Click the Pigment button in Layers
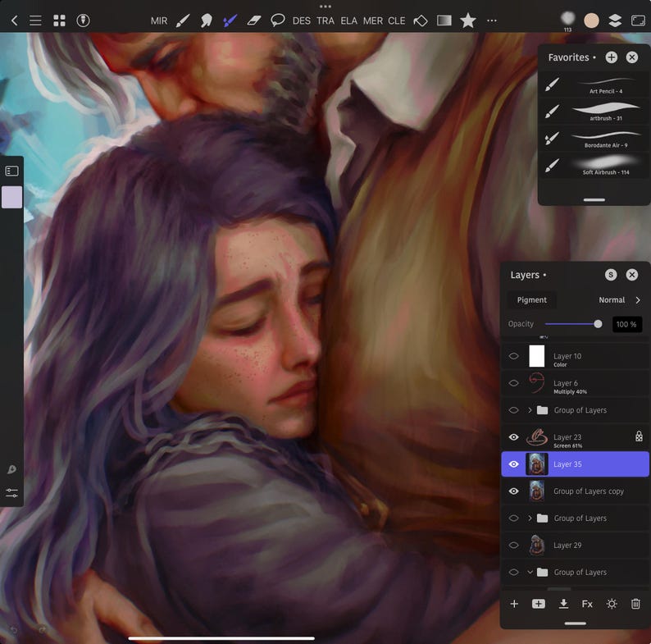The image size is (651, 644). tap(532, 300)
